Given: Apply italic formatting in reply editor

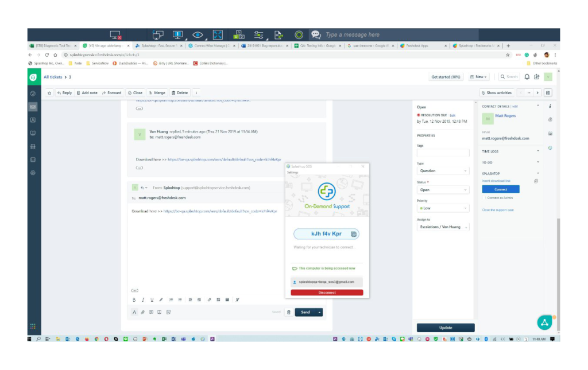Looking at the screenshot, I should click(143, 299).
